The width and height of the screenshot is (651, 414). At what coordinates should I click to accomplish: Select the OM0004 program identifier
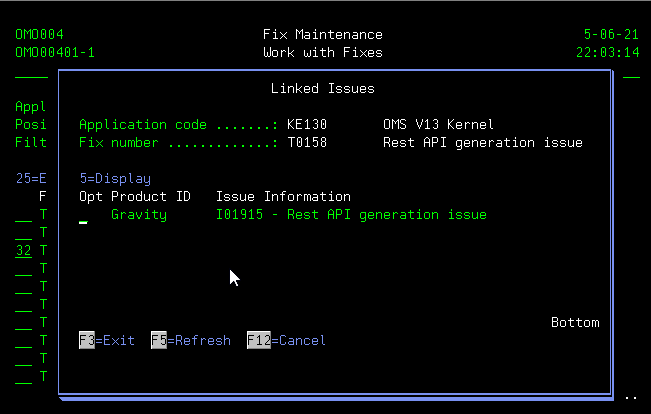tap(39, 35)
